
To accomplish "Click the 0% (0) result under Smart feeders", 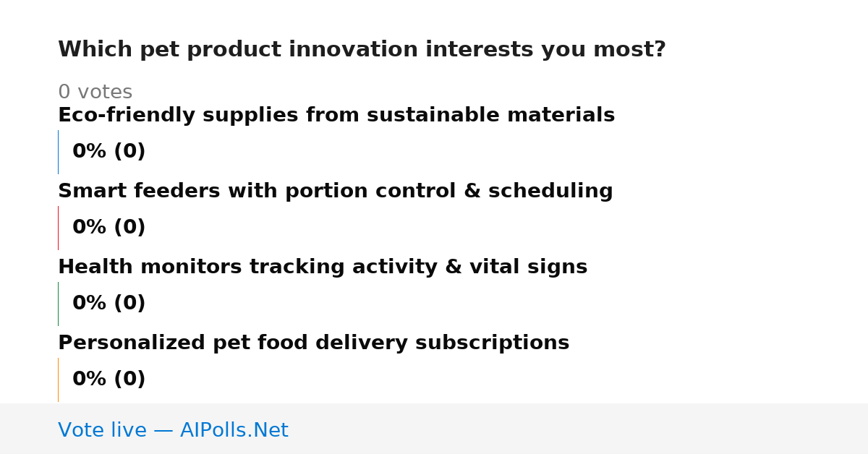I will (x=109, y=228).
